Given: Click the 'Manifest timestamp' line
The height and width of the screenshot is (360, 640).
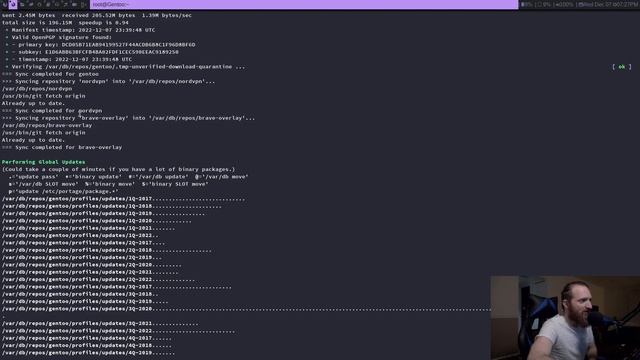Looking at the screenshot, I should (x=80, y=30).
